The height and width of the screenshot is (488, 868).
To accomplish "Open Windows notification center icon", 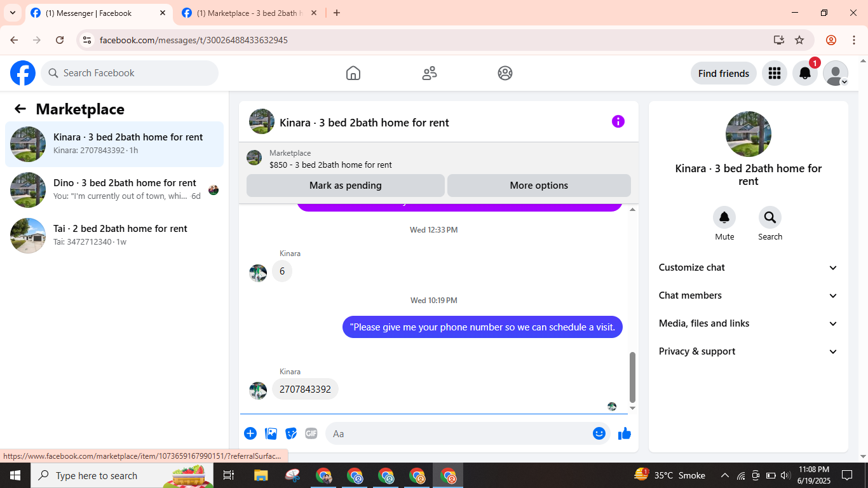I will pos(847,475).
